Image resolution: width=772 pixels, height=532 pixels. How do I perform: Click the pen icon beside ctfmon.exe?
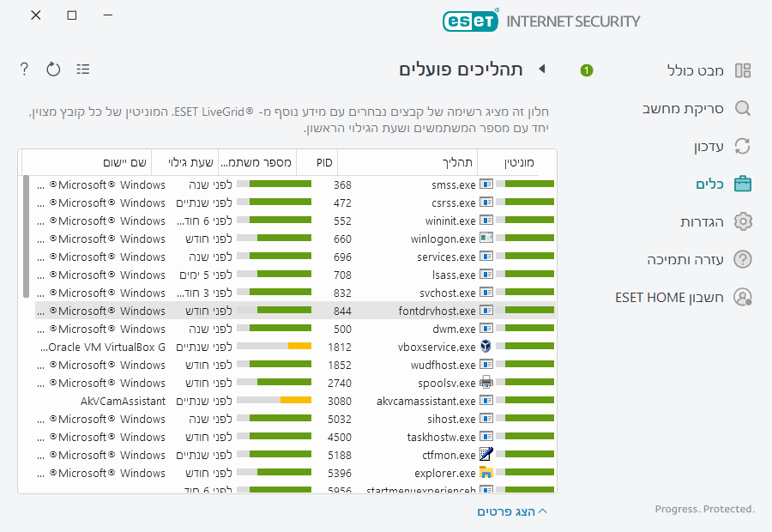pos(486,455)
